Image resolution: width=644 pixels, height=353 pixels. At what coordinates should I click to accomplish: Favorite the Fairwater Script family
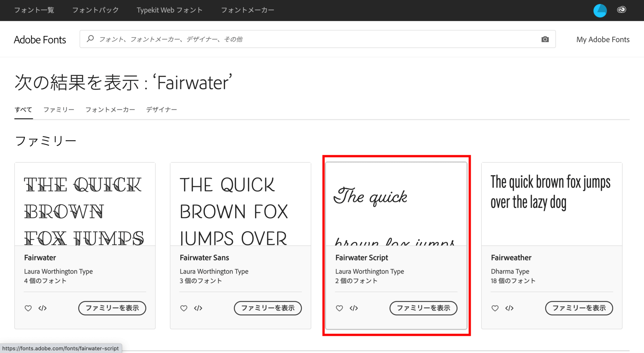click(x=339, y=308)
